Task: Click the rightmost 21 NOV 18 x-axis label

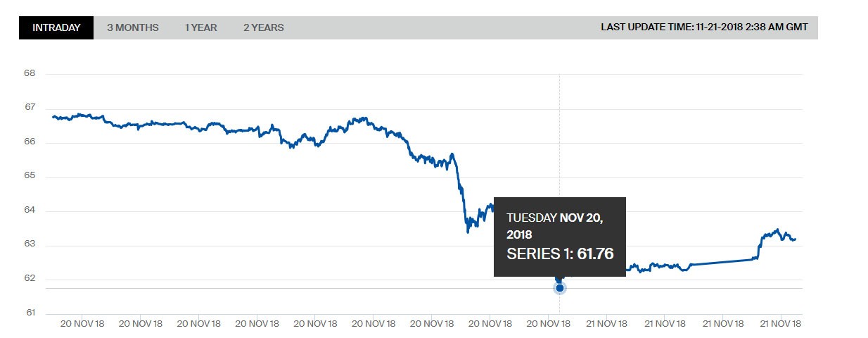Action: click(x=779, y=324)
